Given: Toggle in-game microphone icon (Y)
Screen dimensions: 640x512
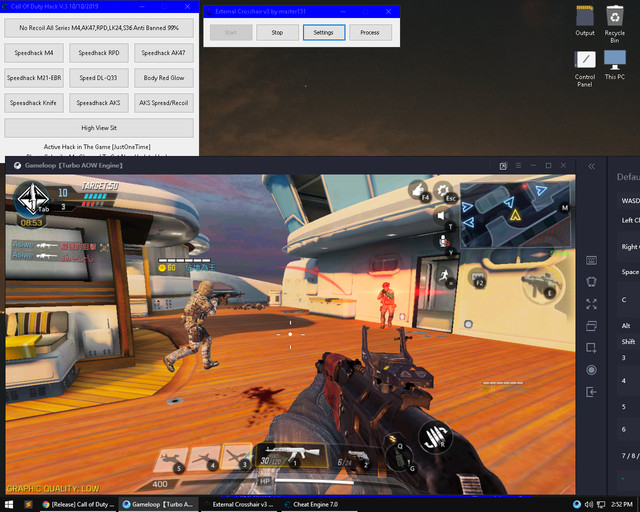Looking at the screenshot, I should click(x=443, y=240).
